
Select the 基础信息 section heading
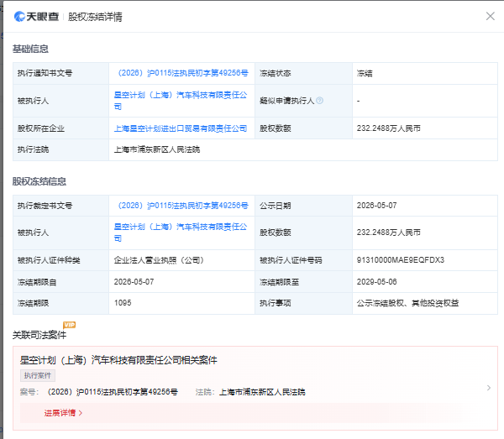tap(30, 49)
